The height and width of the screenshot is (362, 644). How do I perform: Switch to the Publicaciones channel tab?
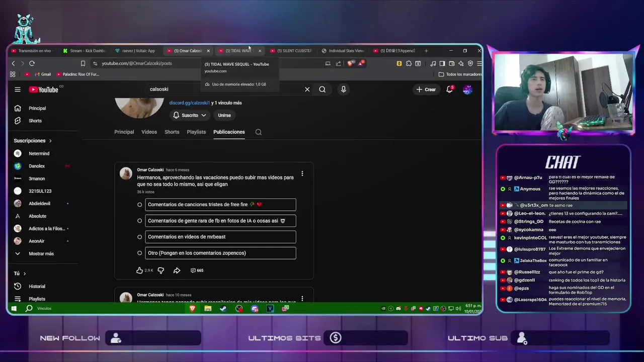click(x=229, y=132)
